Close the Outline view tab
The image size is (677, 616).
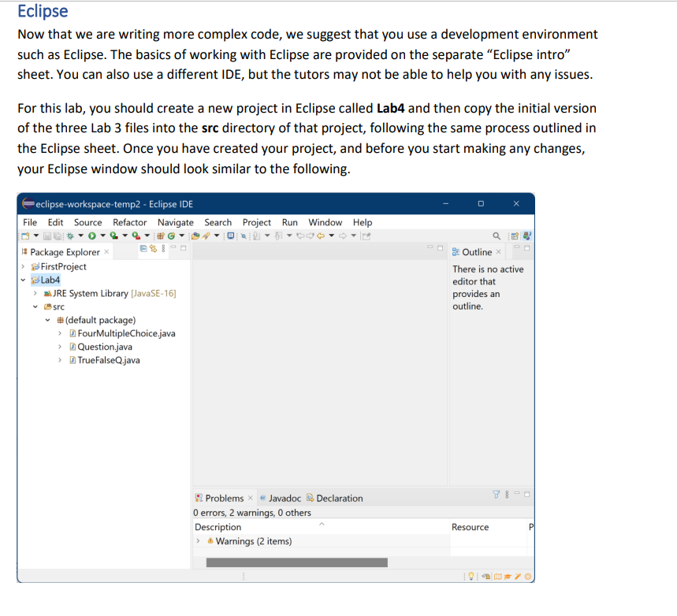(x=499, y=251)
